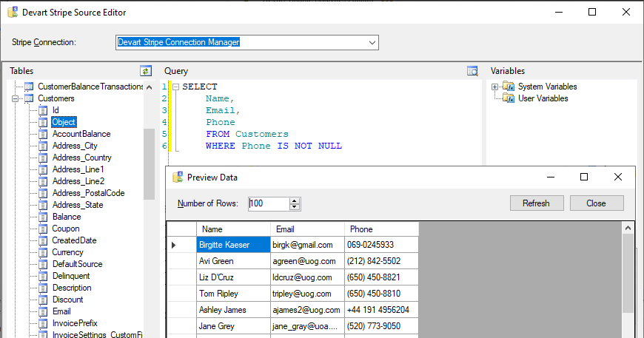Click Preview Data window title icon

click(x=178, y=178)
